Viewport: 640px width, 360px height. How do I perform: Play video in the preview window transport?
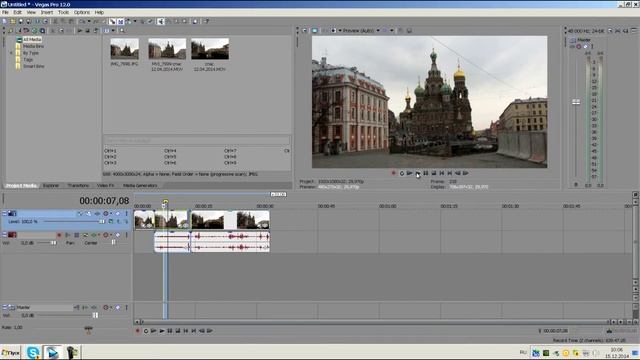tap(417, 173)
